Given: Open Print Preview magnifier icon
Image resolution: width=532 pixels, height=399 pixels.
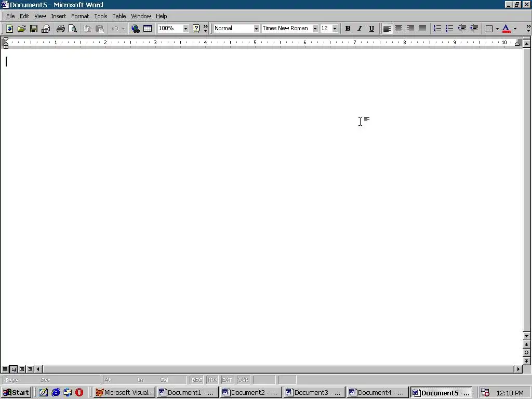Looking at the screenshot, I should tap(73, 29).
